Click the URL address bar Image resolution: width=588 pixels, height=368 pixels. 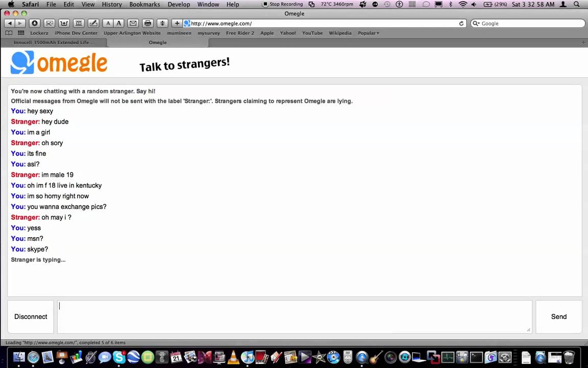point(325,24)
